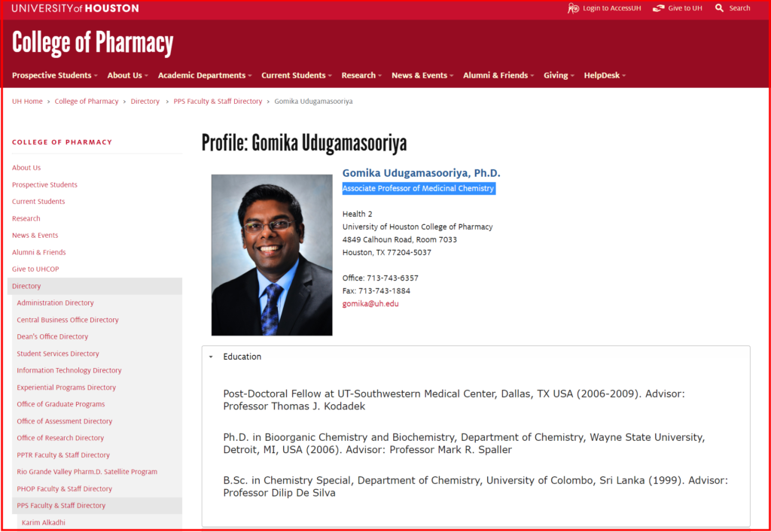The image size is (771, 532).
Task: Open Administration Directory in sidebar
Action: (x=55, y=302)
